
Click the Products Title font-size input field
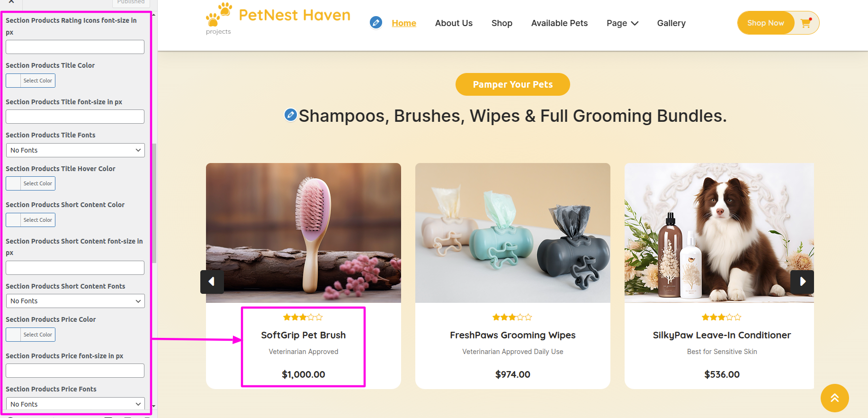click(x=75, y=117)
